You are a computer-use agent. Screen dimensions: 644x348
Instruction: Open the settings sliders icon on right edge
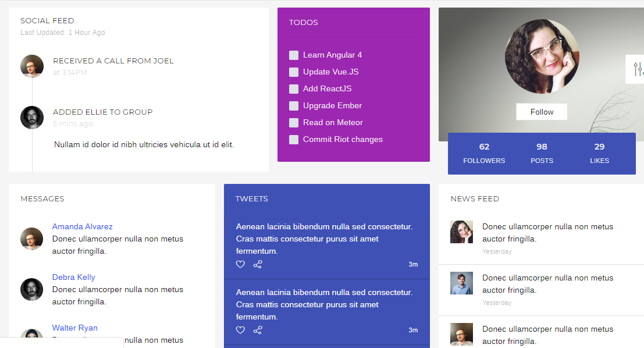[x=638, y=69]
